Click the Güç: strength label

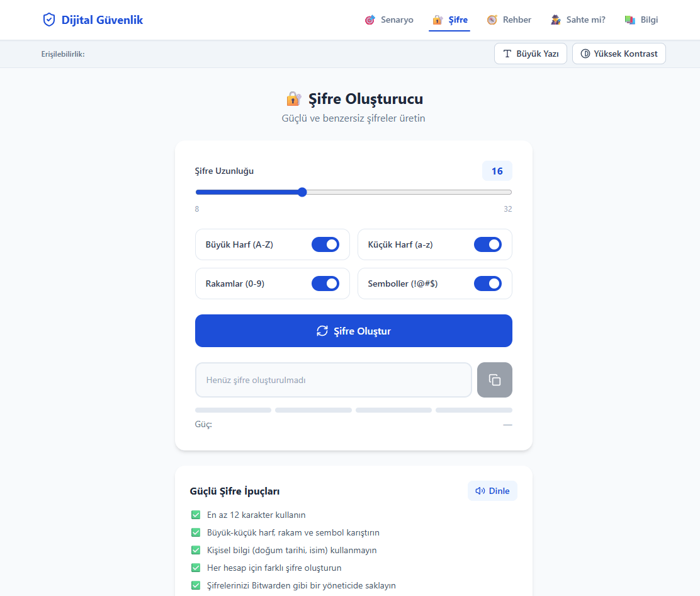[x=203, y=424]
